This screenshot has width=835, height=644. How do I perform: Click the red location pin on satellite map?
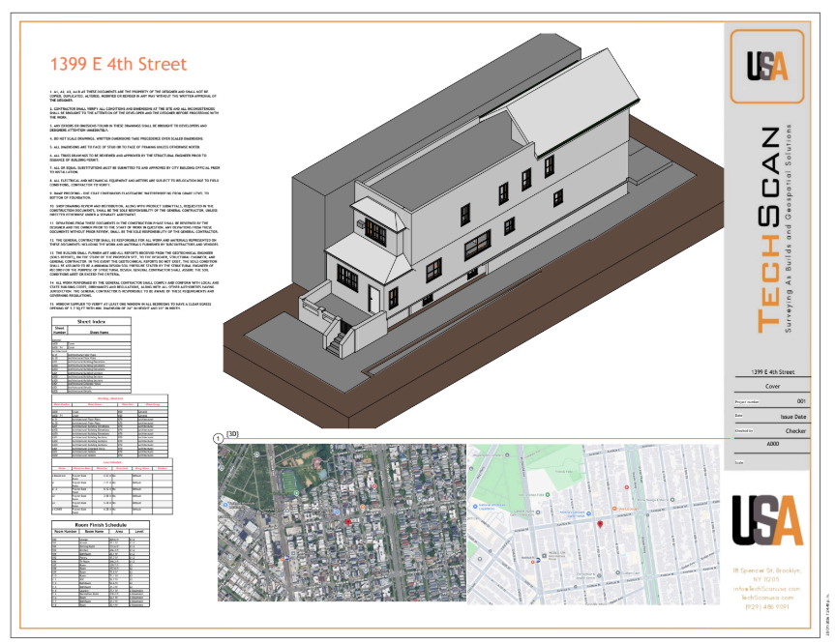(348, 523)
